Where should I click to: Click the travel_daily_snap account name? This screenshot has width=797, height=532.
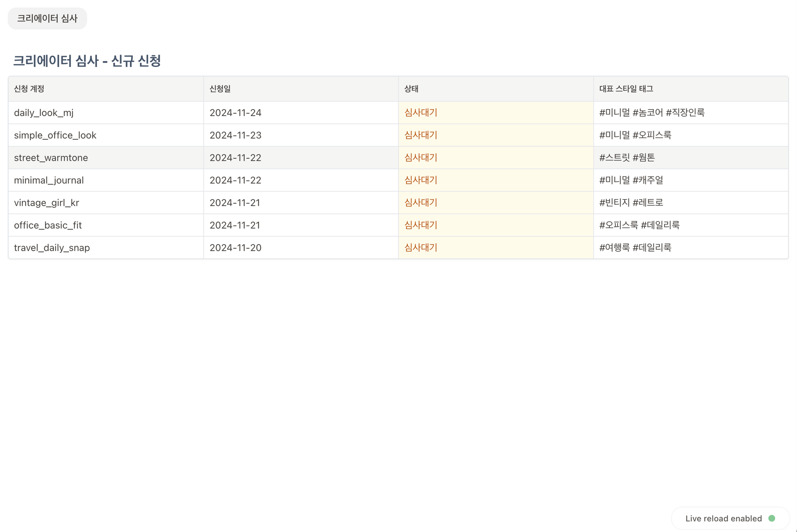tap(52, 248)
